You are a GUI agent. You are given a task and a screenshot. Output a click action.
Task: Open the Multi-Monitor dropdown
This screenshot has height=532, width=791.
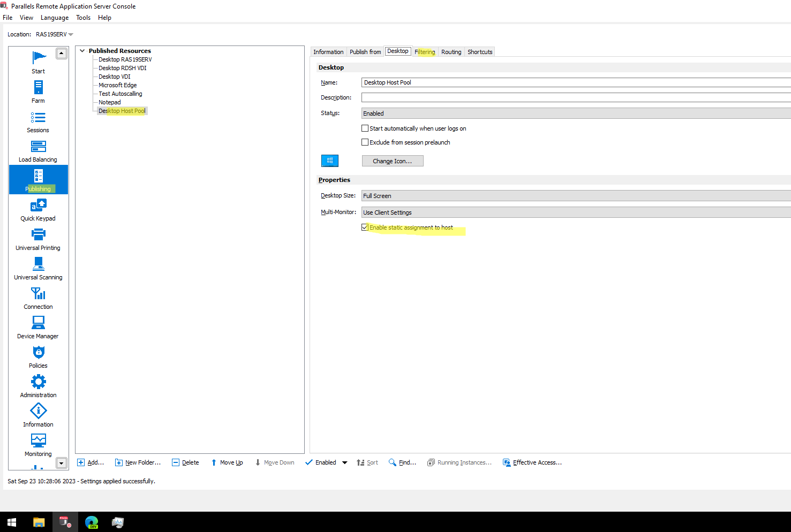coord(576,212)
